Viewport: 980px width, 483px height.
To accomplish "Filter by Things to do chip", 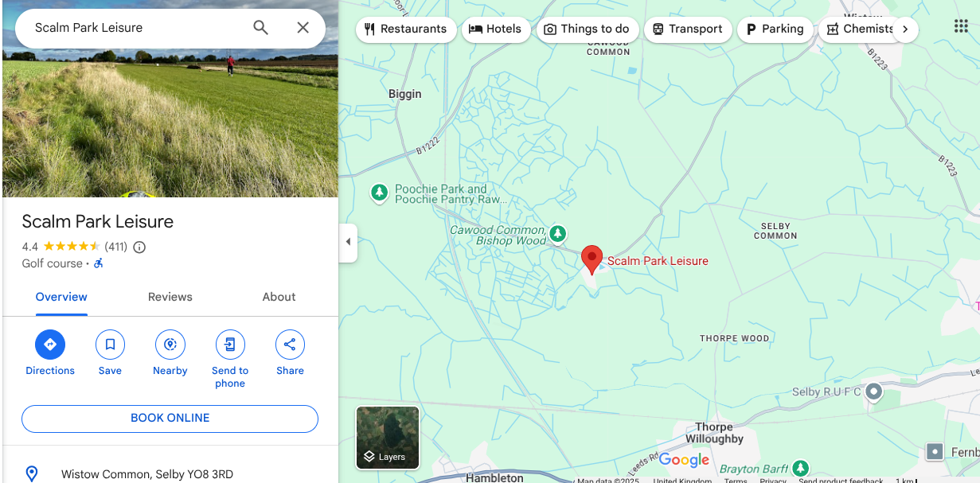I will (x=587, y=29).
